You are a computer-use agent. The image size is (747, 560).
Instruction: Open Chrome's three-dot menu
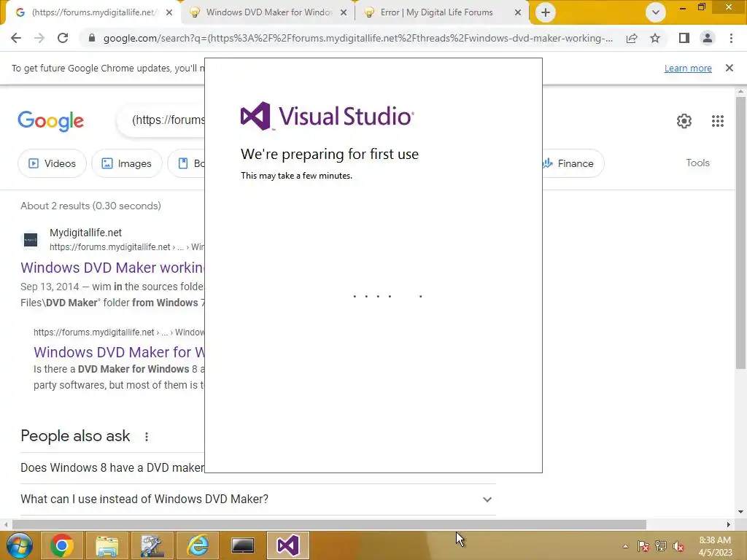pyautogui.click(x=731, y=38)
